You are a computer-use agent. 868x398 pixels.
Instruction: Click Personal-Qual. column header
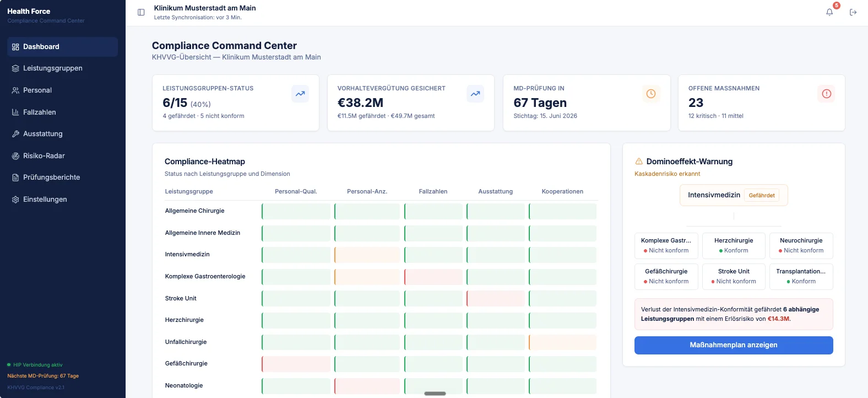[x=296, y=191]
